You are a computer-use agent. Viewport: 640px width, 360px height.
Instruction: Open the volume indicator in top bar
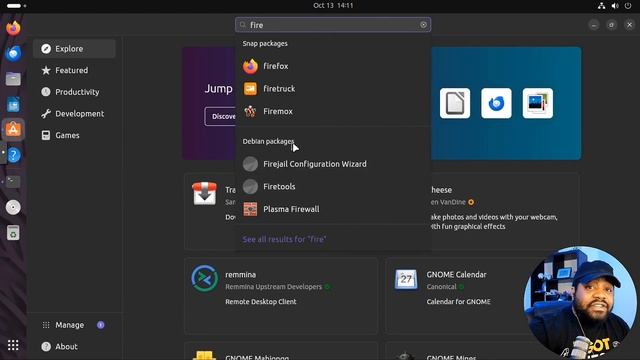pyautogui.click(x=615, y=6)
